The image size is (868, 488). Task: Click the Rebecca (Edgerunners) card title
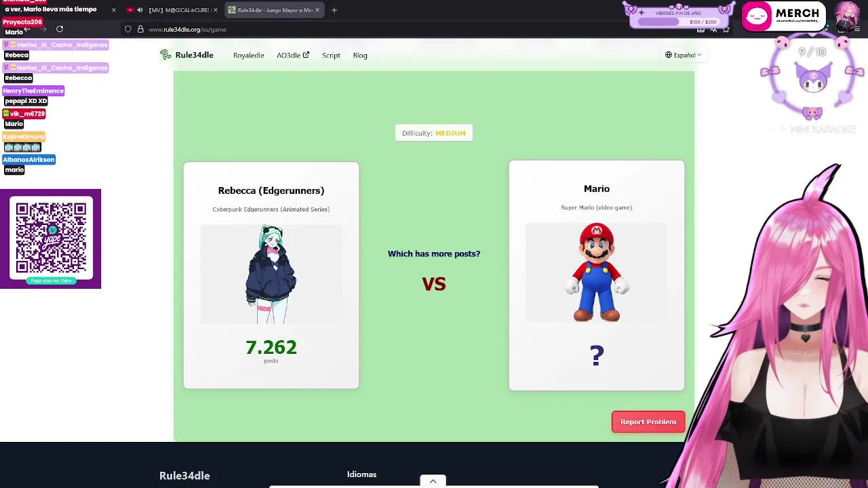(271, 190)
